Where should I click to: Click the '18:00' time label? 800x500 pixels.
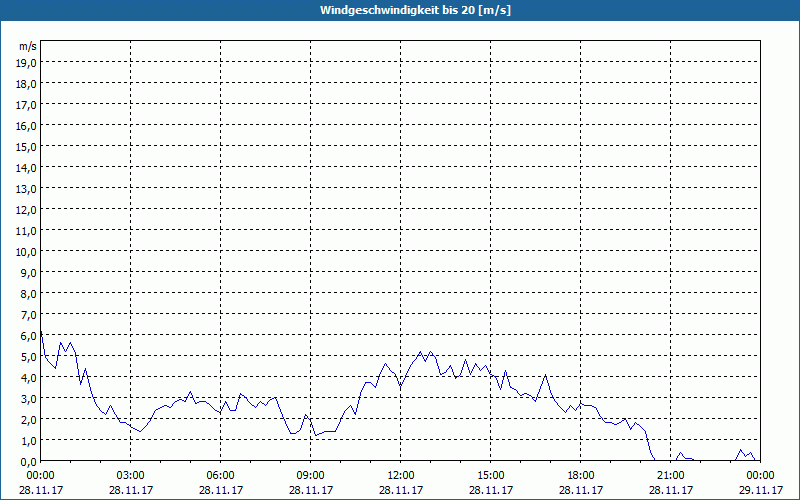[581, 476]
